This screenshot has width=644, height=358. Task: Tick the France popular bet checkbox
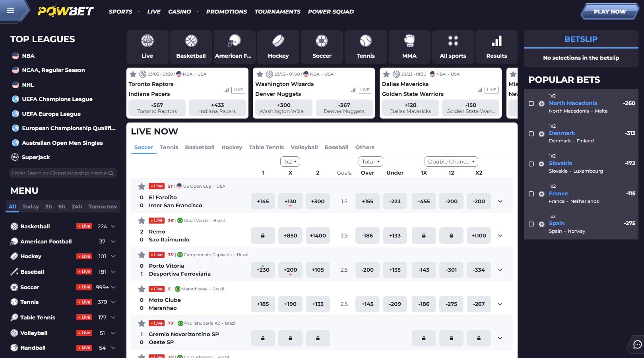coord(531,194)
